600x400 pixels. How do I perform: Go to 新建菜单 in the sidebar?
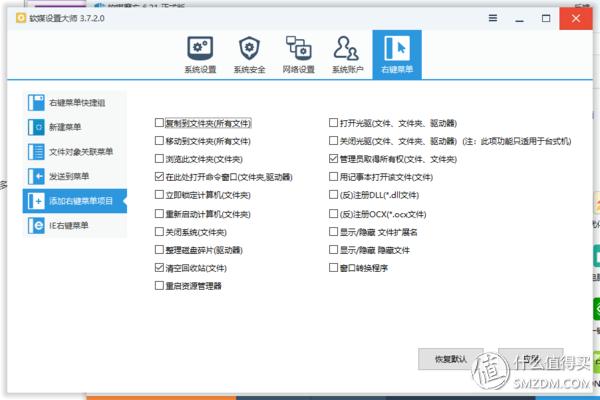[75, 127]
